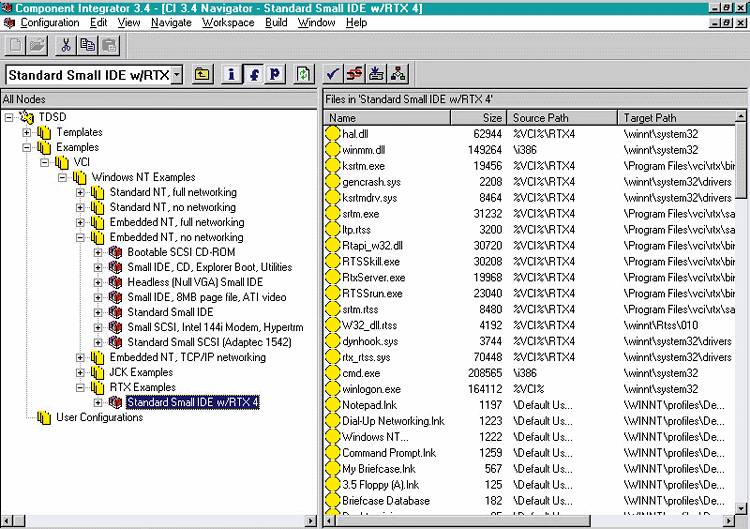Open the Configuration menu

pos(50,22)
